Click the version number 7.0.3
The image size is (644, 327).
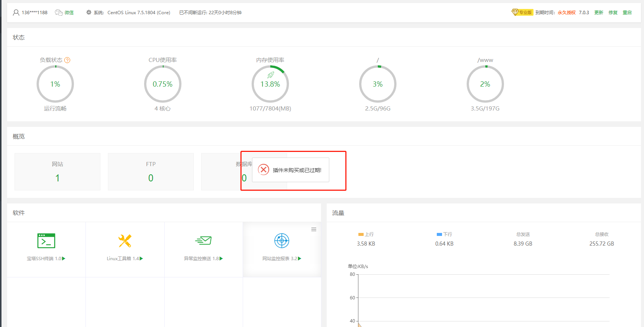point(584,13)
